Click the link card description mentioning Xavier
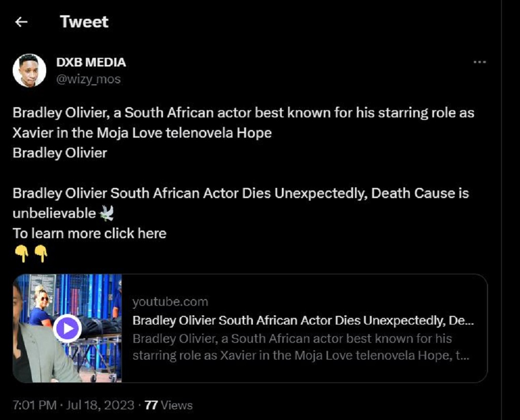Image resolution: width=520 pixels, height=420 pixels. (300, 347)
